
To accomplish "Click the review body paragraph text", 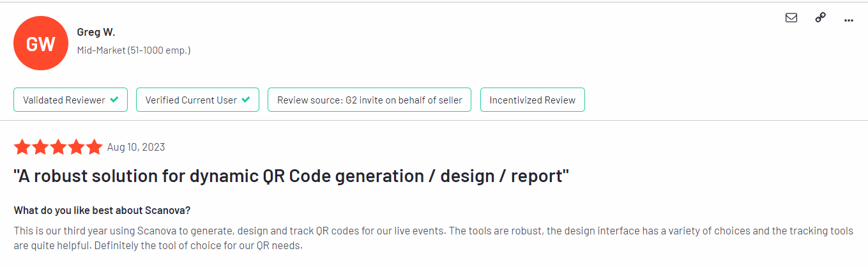I will pos(432,238).
